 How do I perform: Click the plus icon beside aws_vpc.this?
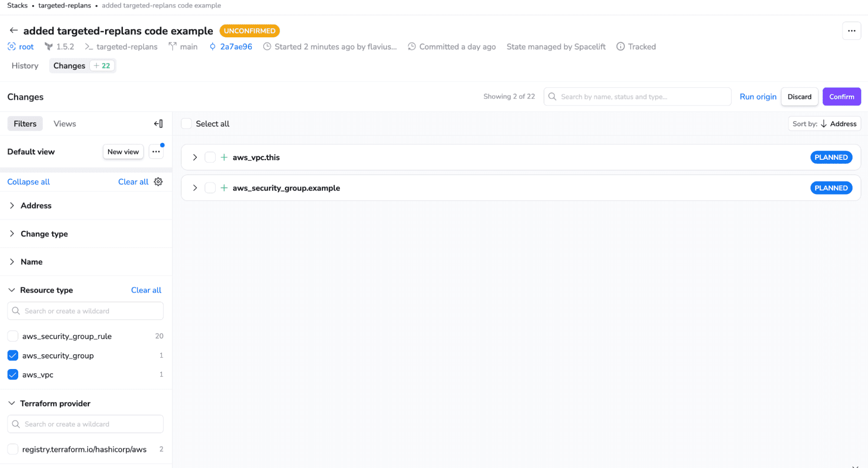point(224,157)
